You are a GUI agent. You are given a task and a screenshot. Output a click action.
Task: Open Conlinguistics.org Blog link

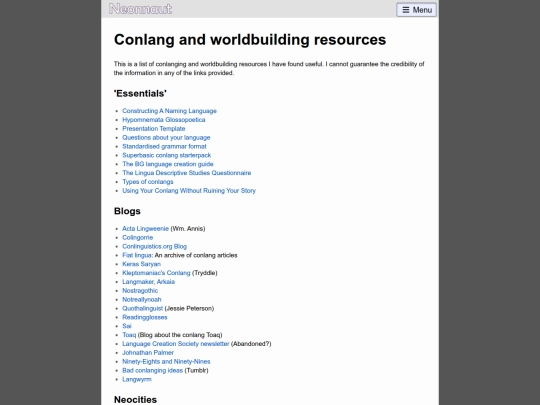[154, 246]
